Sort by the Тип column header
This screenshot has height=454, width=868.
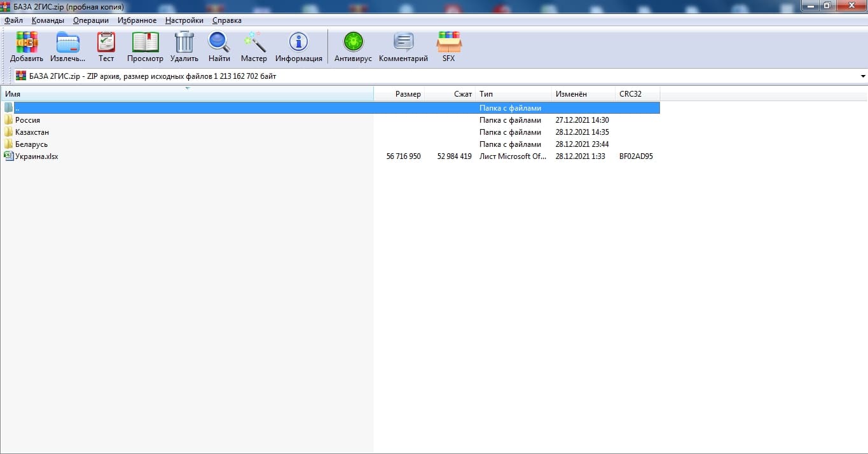(x=513, y=94)
